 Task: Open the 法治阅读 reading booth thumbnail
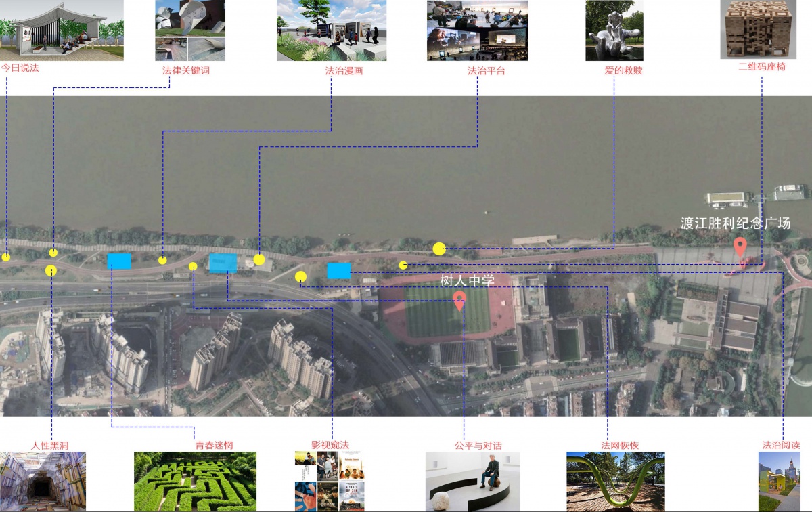(779, 482)
